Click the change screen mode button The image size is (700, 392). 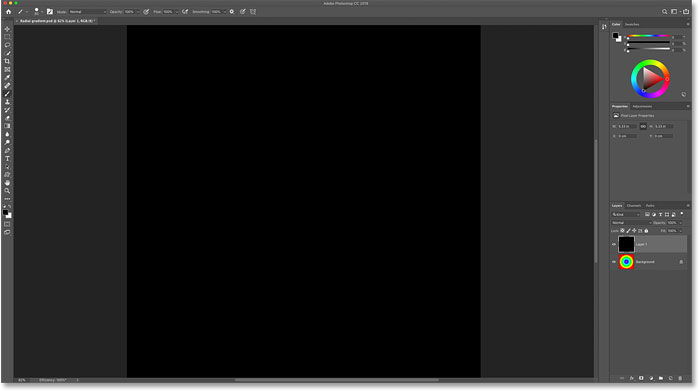7,232
